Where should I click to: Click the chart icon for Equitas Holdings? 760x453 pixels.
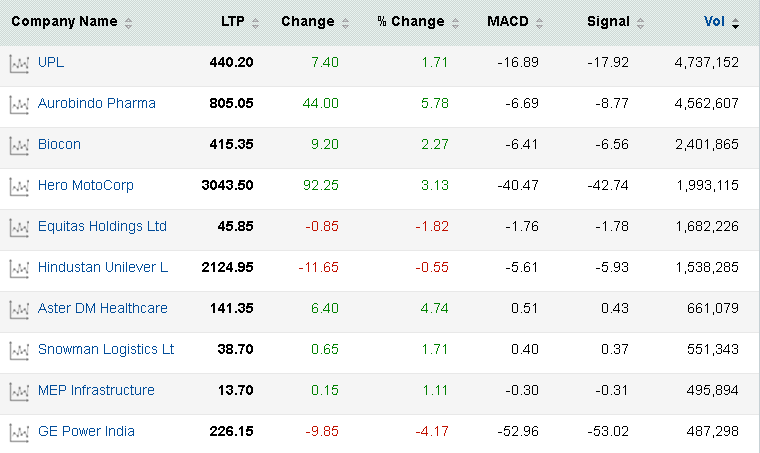pyautogui.click(x=18, y=227)
